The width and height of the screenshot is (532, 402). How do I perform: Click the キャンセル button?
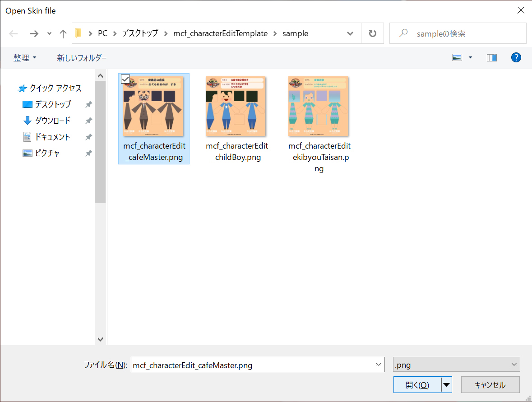(490, 385)
